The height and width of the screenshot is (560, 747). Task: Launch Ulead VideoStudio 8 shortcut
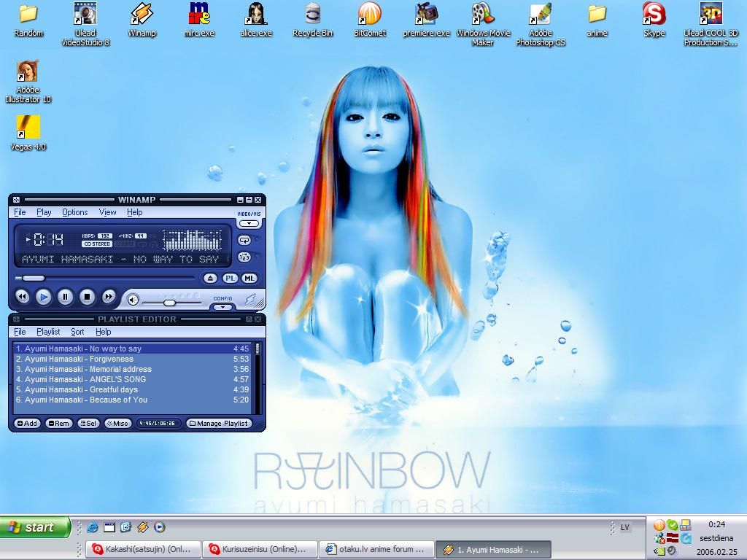click(85, 24)
